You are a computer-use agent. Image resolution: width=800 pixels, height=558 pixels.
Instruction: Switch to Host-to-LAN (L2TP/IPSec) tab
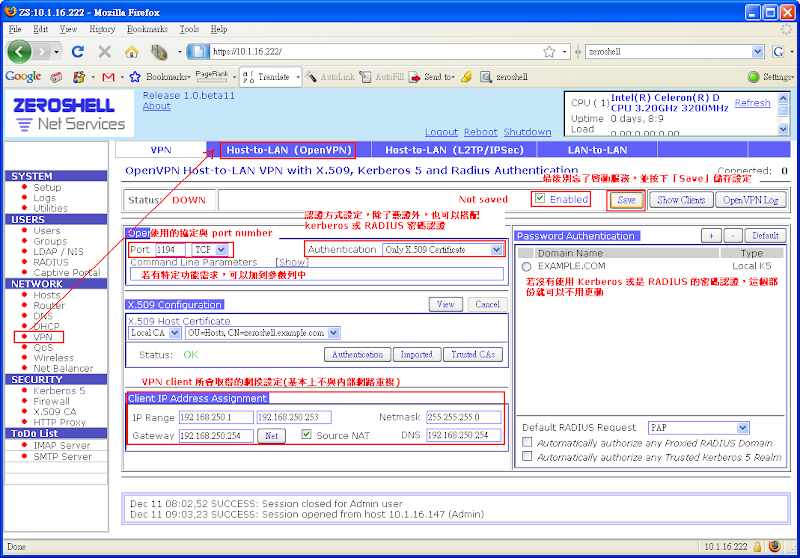[453, 150]
